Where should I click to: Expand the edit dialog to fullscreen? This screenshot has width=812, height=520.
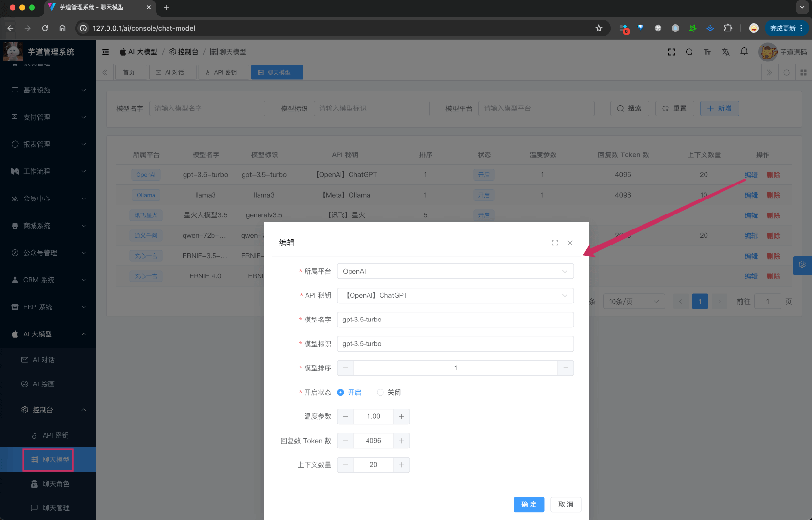555,243
